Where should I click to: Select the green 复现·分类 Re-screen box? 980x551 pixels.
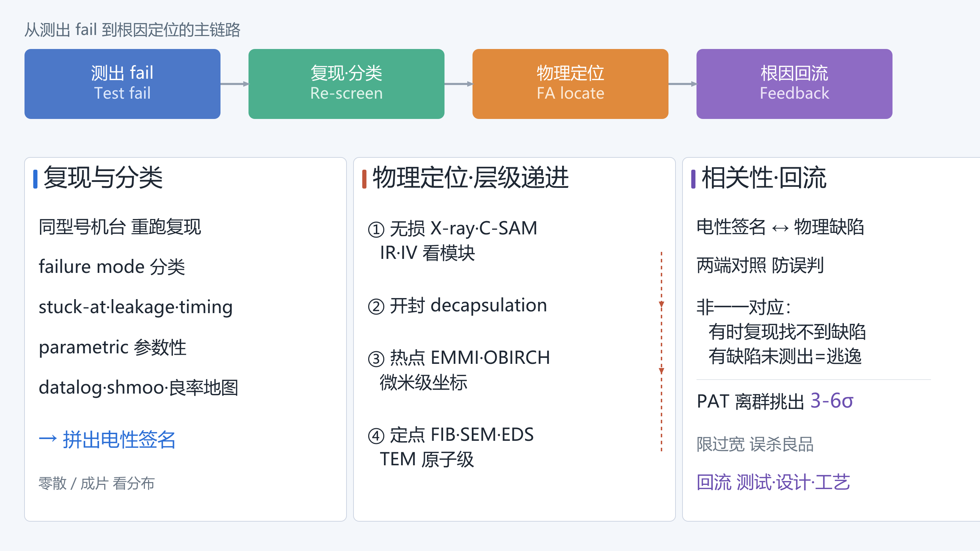[x=346, y=84]
